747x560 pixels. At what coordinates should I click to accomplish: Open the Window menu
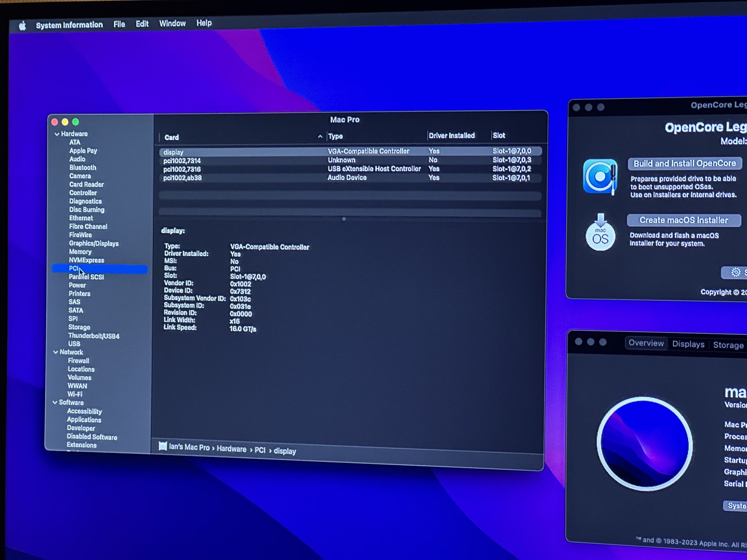click(x=172, y=24)
